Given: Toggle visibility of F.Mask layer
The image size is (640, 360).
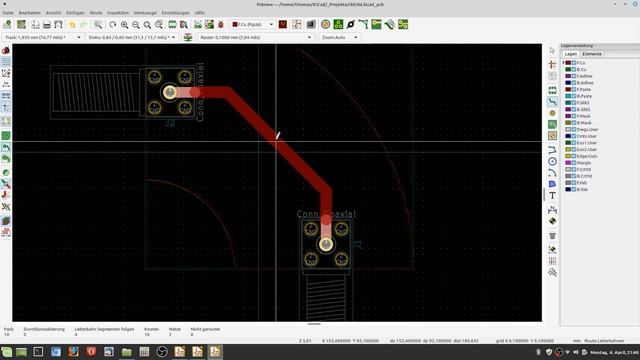Looking at the screenshot, I should click(574, 116).
